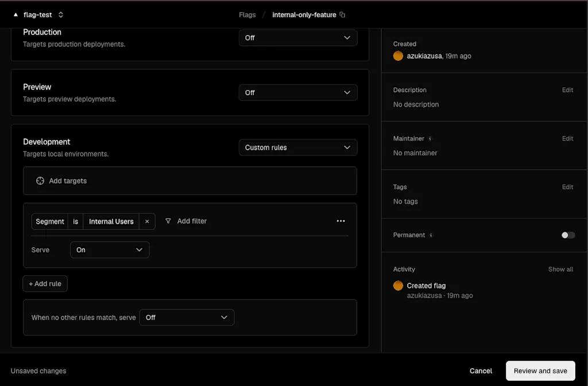Open the flag-test project switcher arrows
Screen dimensions: 588x386
pyautogui.click(x=61, y=14)
